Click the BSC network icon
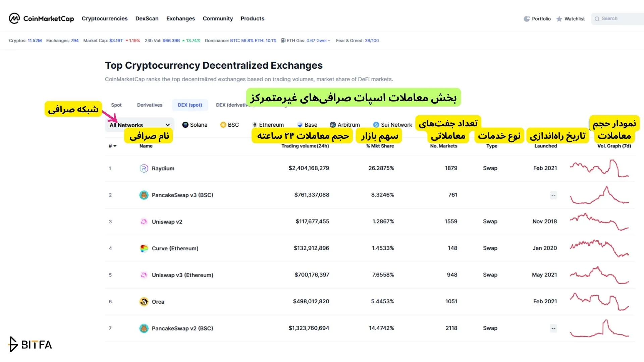This screenshot has height=362, width=644. 223,125
